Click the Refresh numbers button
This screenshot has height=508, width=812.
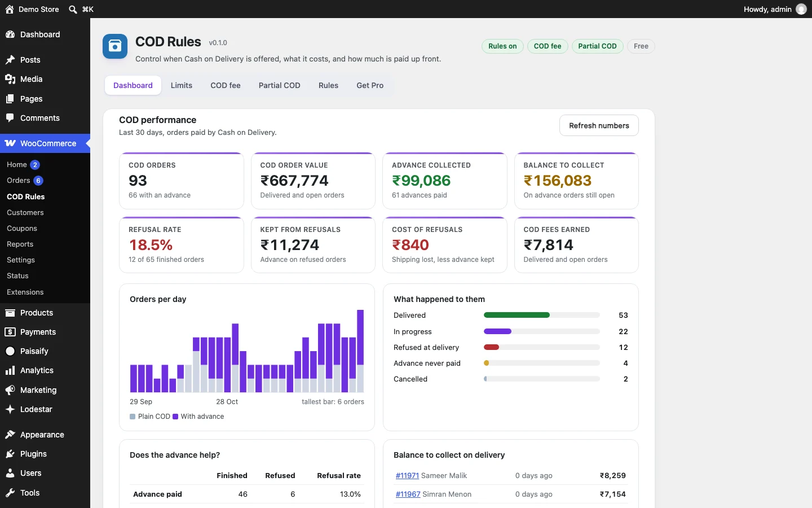(x=599, y=125)
